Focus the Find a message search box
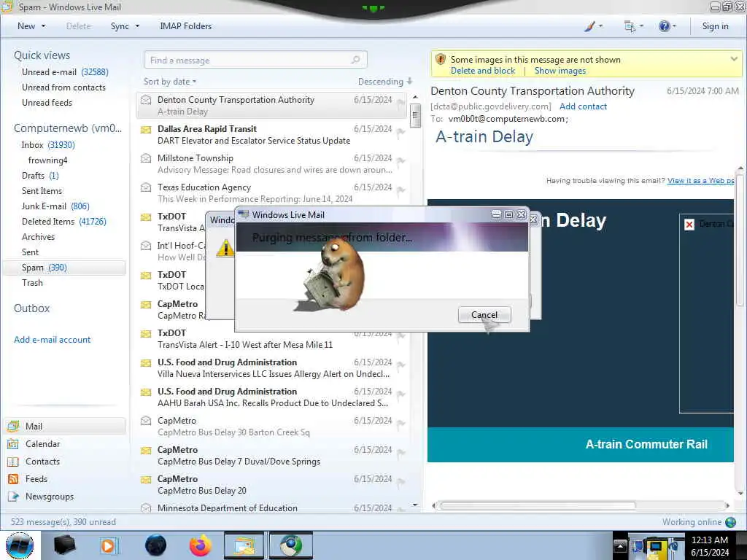The width and height of the screenshot is (747, 560). 255,60
